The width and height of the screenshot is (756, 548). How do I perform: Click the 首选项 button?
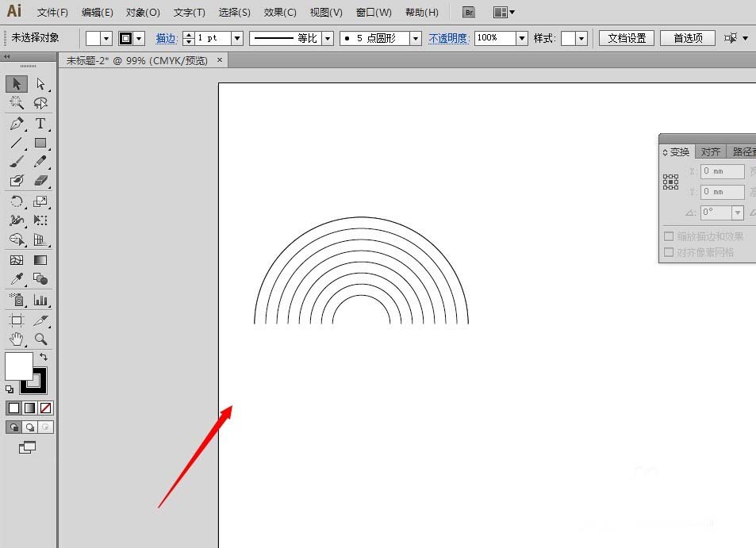click(x=688, y=38)
